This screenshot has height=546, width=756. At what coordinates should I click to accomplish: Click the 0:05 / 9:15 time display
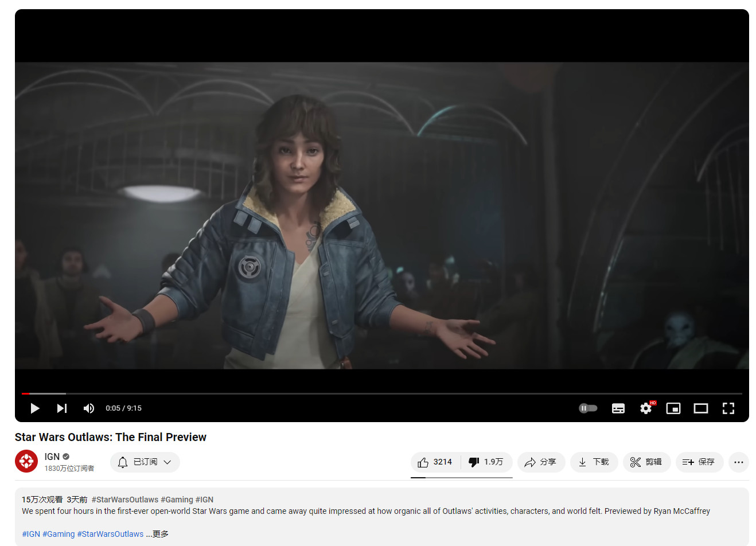(123, 408)
